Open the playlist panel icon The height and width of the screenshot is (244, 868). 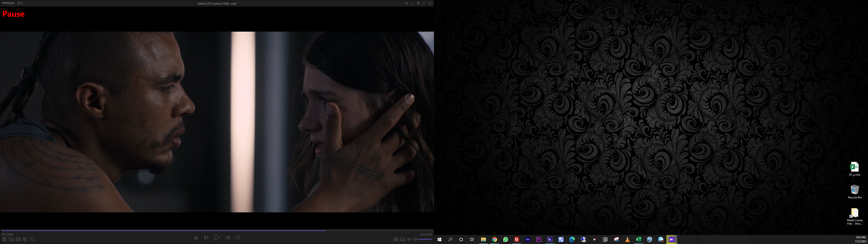pos(4,239)
